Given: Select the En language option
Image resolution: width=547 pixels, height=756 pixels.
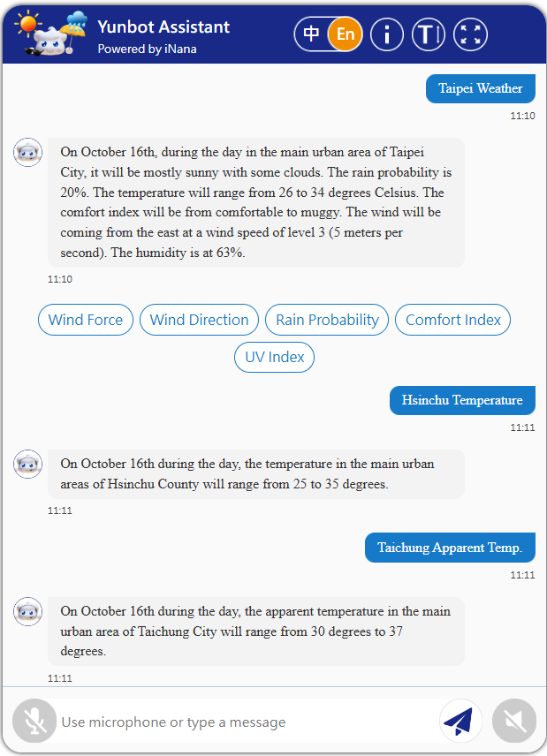Looking at the screenshot, I should (x=346, y=34).
